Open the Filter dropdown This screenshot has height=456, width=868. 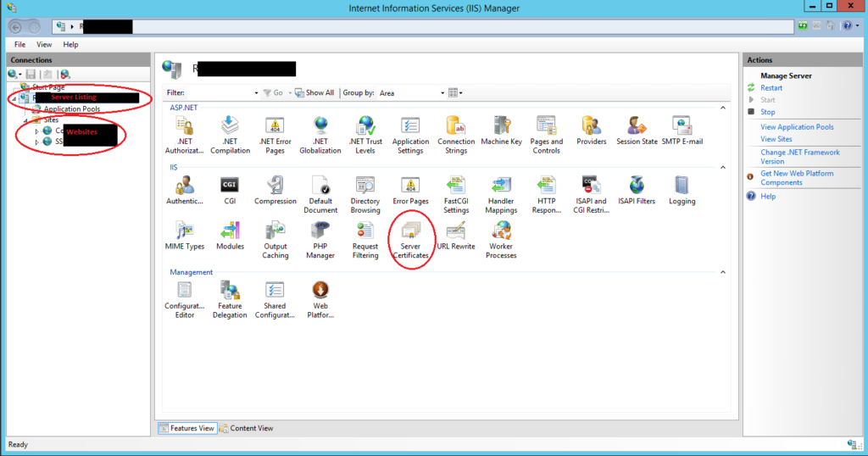pyautogui.click(x=256, y=93)
